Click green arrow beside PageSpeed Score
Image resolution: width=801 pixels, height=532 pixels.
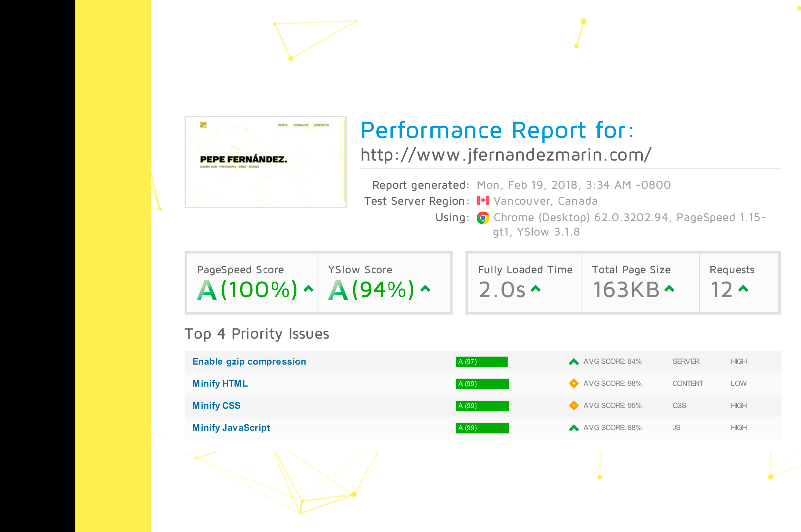tap(309, 289)
